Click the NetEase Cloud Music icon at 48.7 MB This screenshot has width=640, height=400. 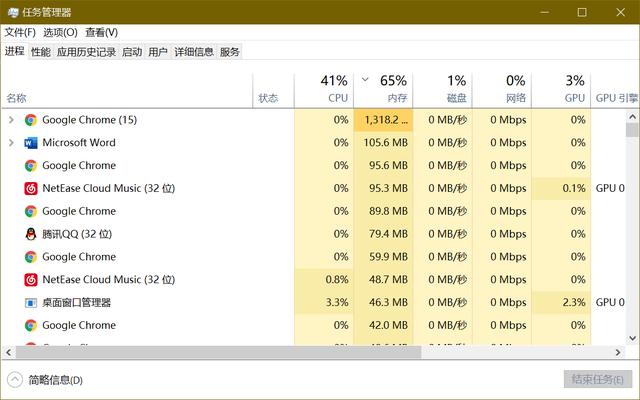tap(31, 280)
